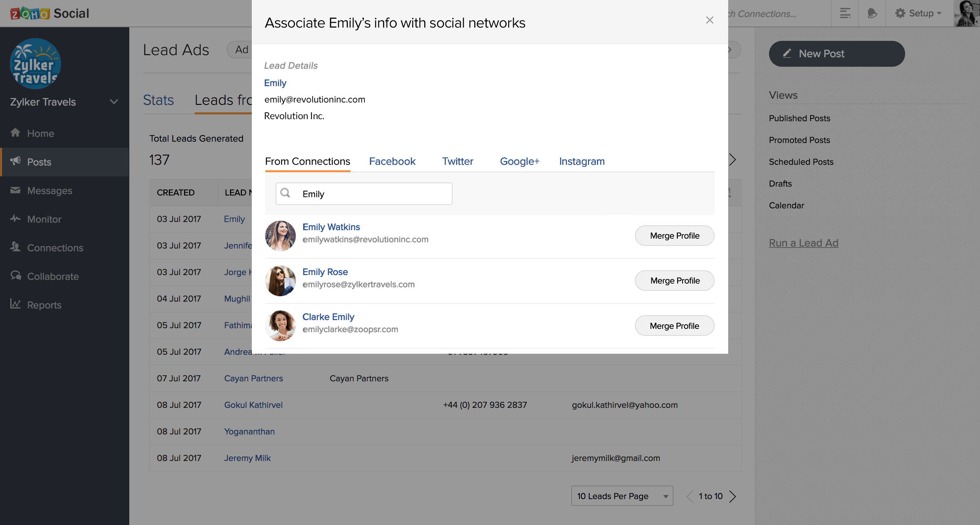The image size is (980, 525).
Task: Open Gokul Kathirvel lead
Action: click(254, 405)
